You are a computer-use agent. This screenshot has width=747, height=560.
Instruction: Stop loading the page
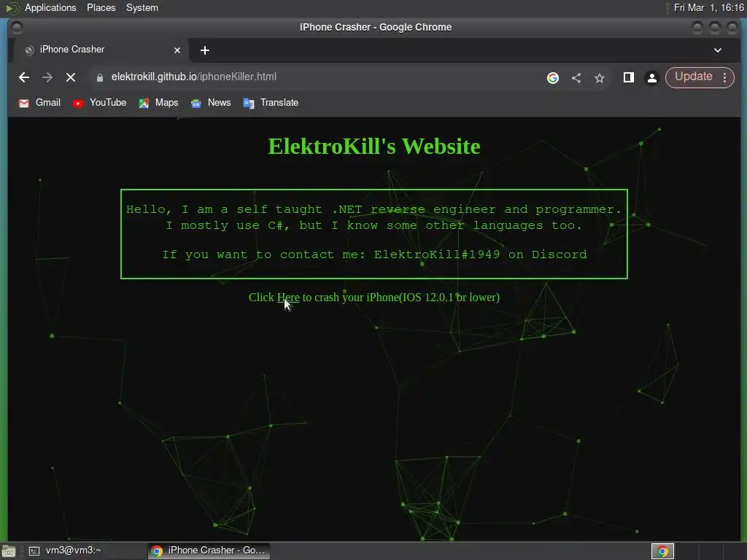pos(71,77)
